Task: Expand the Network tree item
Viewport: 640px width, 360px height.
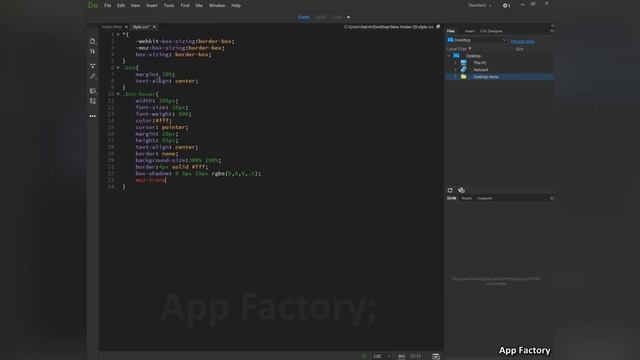Action: click(456, 70)
